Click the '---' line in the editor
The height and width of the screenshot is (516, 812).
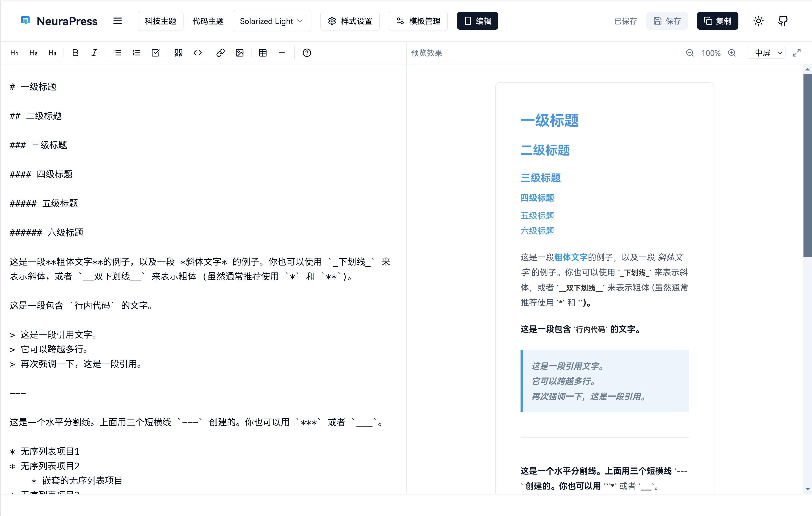[x=18, y=393]
